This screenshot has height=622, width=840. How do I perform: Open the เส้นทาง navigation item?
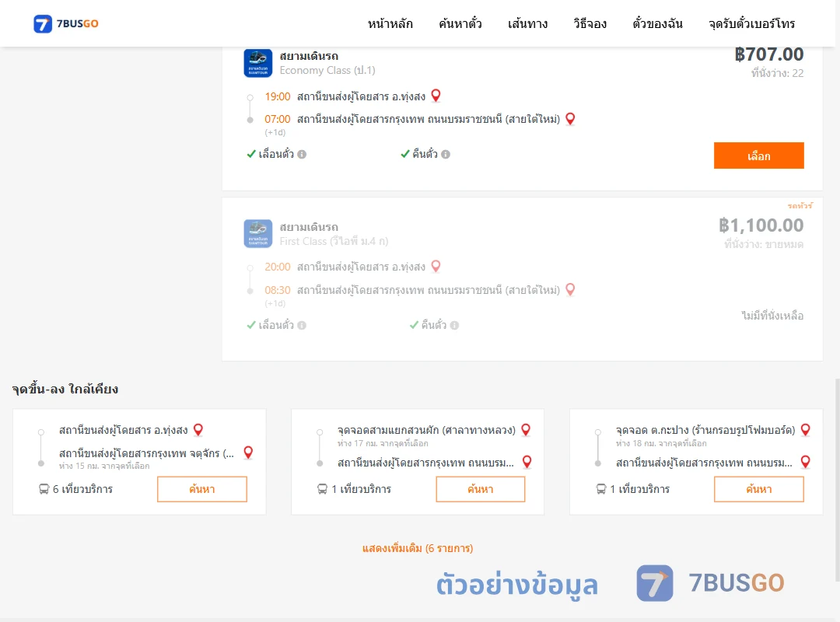pos(527,23)
